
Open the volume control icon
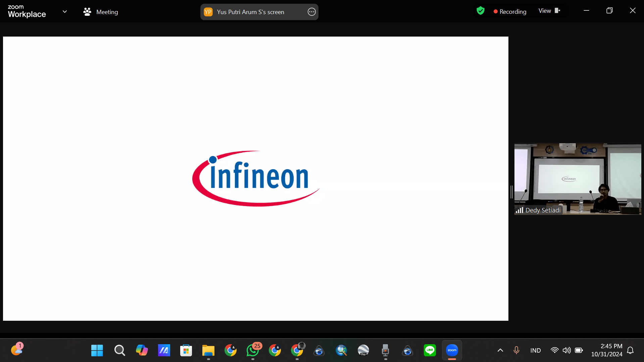pyautogui.click(x=566, y=350)
